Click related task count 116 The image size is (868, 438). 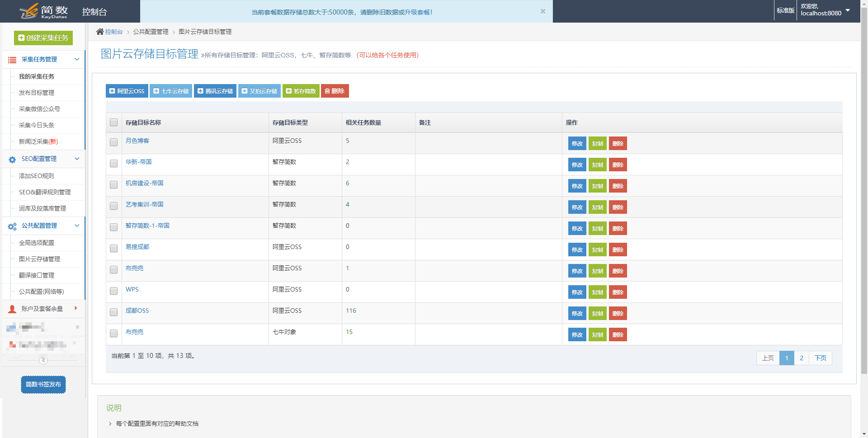(351, 311)
